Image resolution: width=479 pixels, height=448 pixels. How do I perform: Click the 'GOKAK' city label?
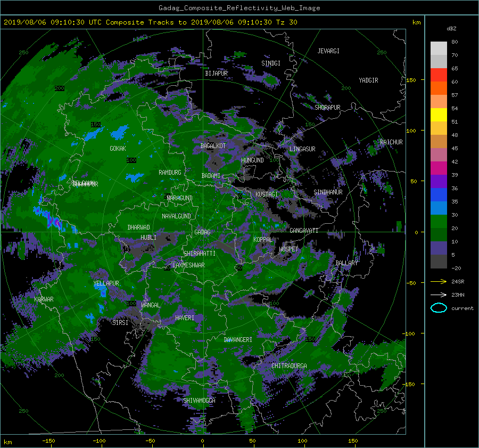(118, 149)
